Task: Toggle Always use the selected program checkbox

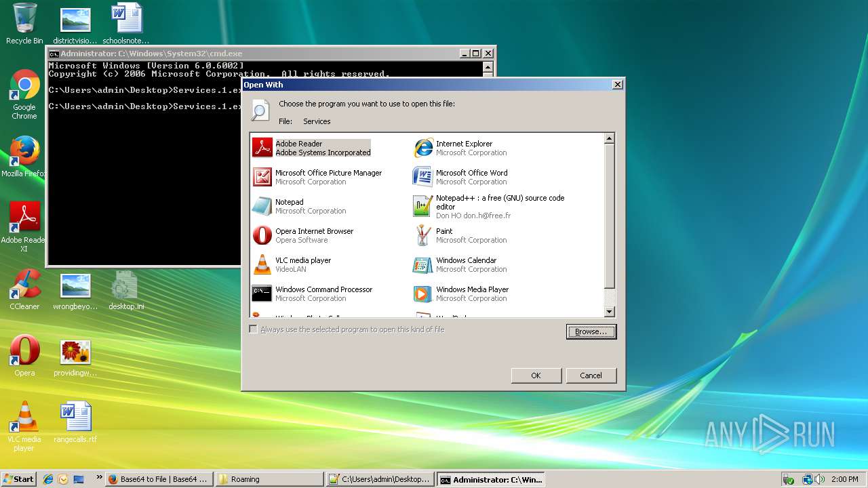Action: (x=254, y=329)
